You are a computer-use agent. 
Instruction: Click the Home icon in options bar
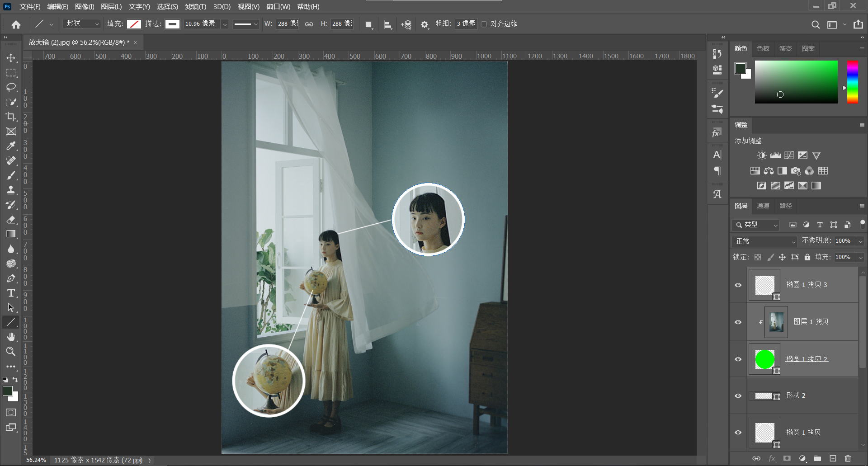coord(16,24)
